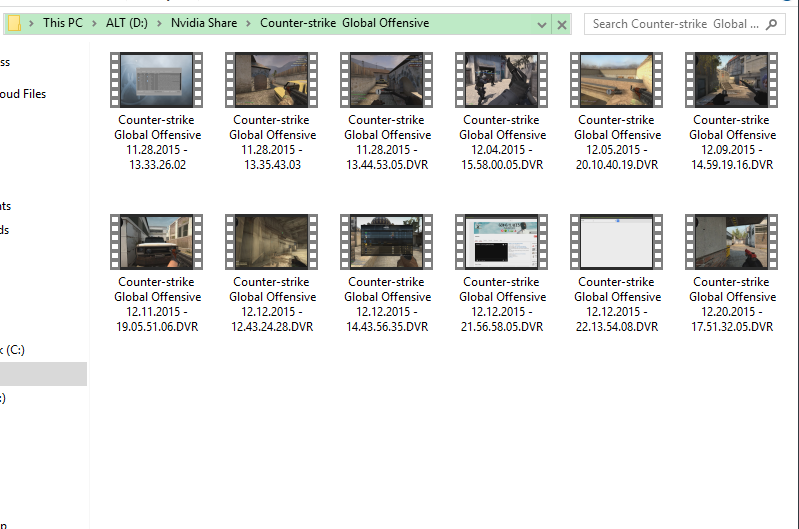Click the X button in address bar

562,24
